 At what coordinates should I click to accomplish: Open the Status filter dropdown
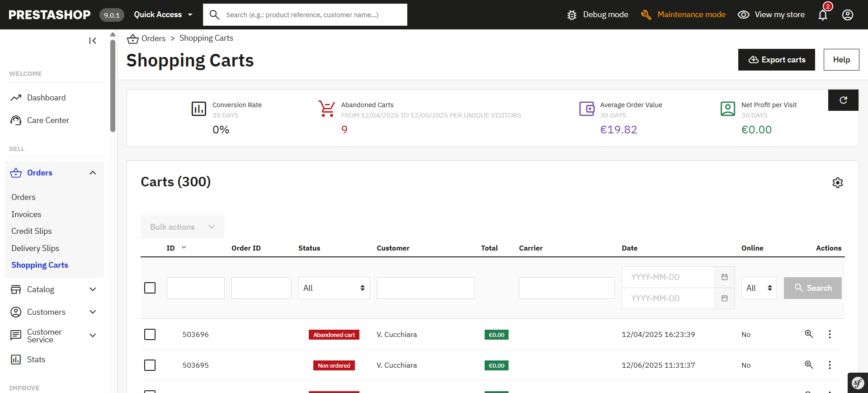(x=334, y=288)
